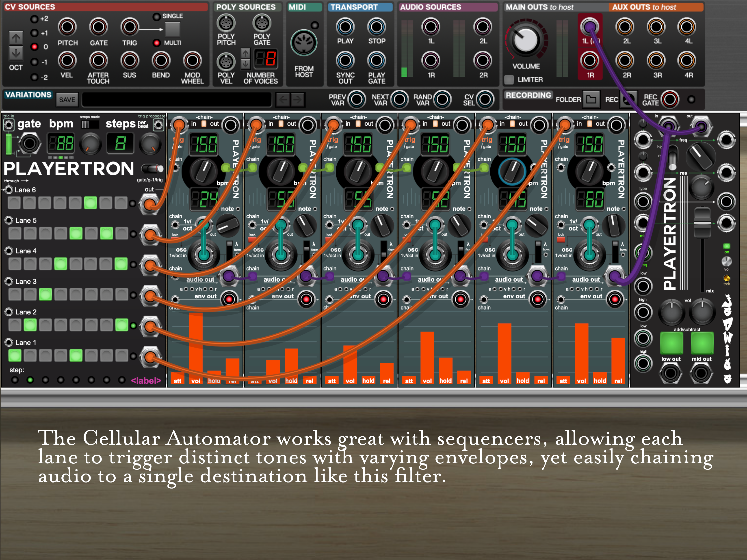The width and height of the screenshot is (747, 560).
Task: Go to next variation arrow
Action: (297, 99)
